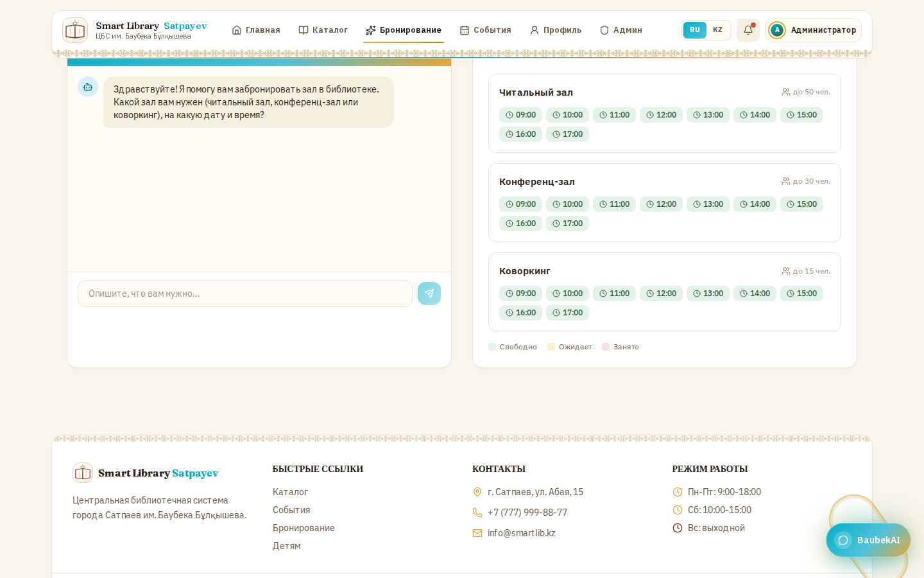This screenshot has height=578, width=924.
Task: Open footer link Каталог
Action: click(x=290, y=492)
